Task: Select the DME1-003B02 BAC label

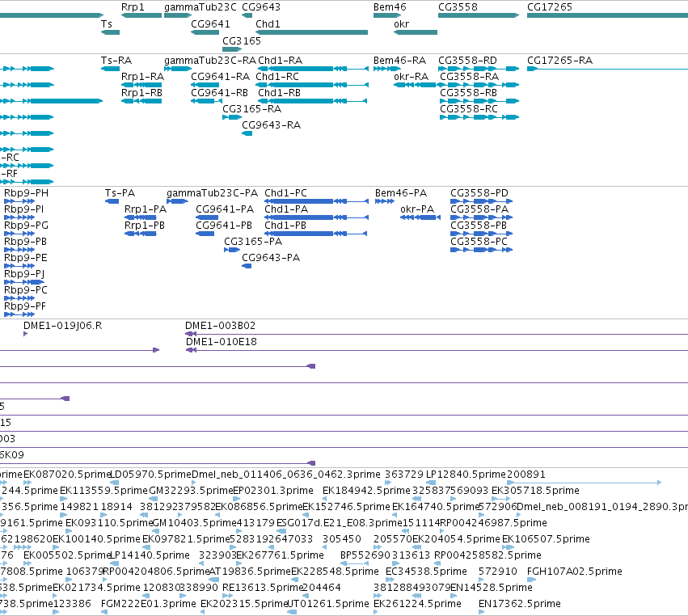Action: [x=220, y=326]
